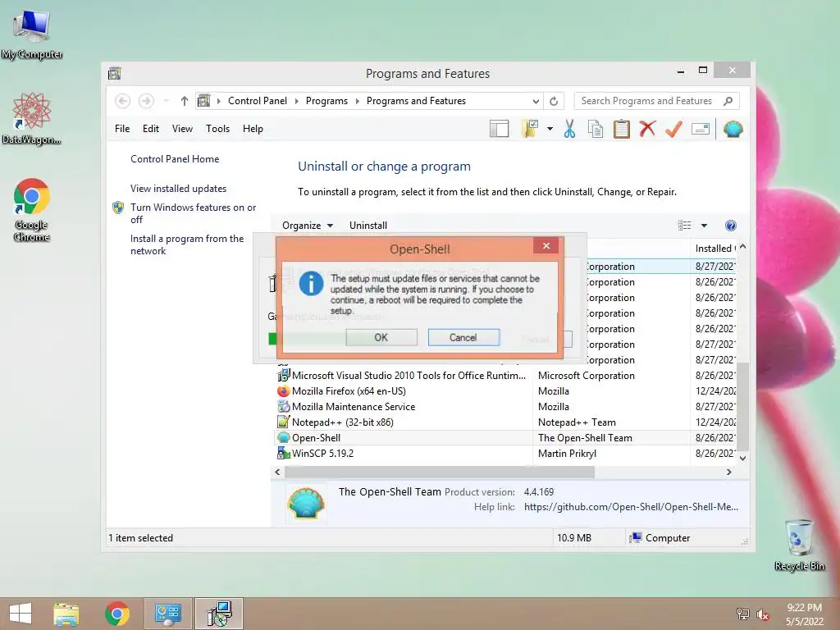Click the folder options toolbar icon
This screenshot has height=630, width=840.
(x=529, y=129)
